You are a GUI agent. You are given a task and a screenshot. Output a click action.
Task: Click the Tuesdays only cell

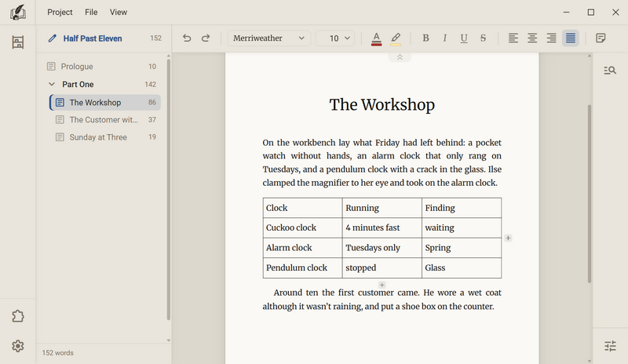382,248
